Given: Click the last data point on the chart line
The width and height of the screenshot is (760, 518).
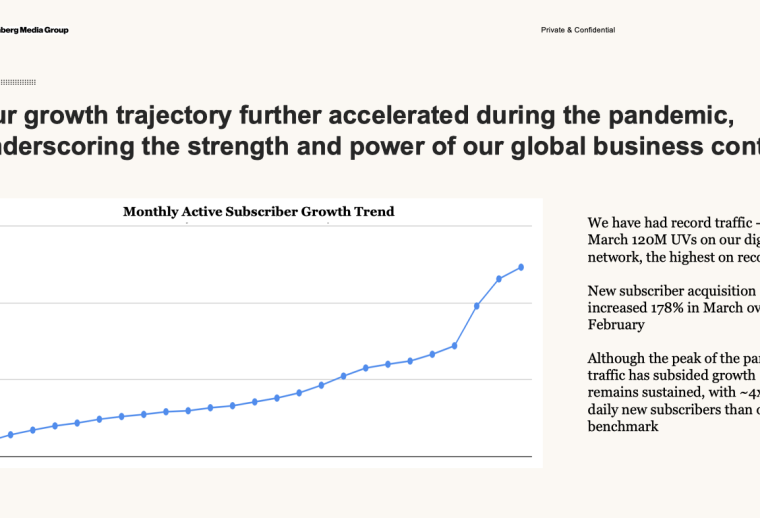Looking at the screenshot, I should pos(521,267).
